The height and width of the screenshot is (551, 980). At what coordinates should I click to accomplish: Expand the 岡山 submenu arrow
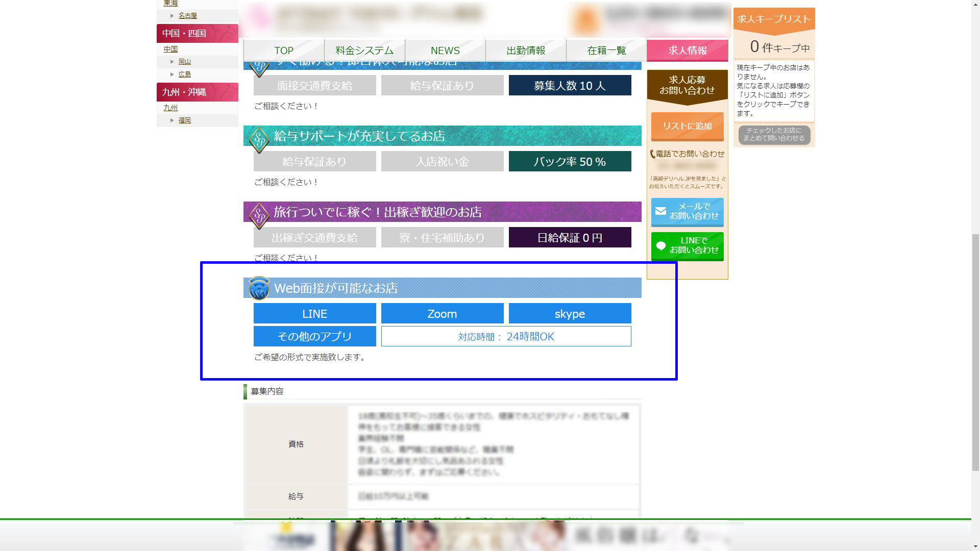pyautogui.click(x=172, y=61)
